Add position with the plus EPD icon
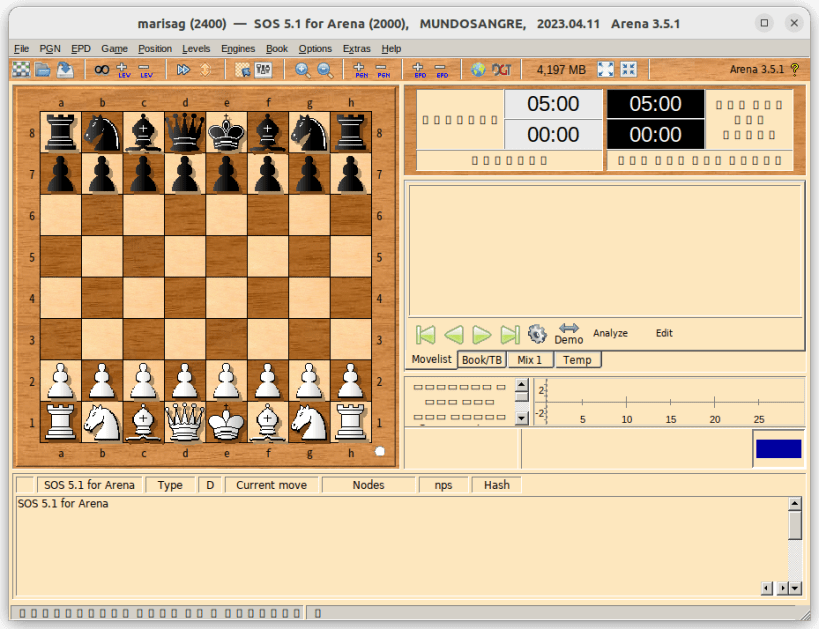Screen dimensions: 819x629 pos(416,70)
